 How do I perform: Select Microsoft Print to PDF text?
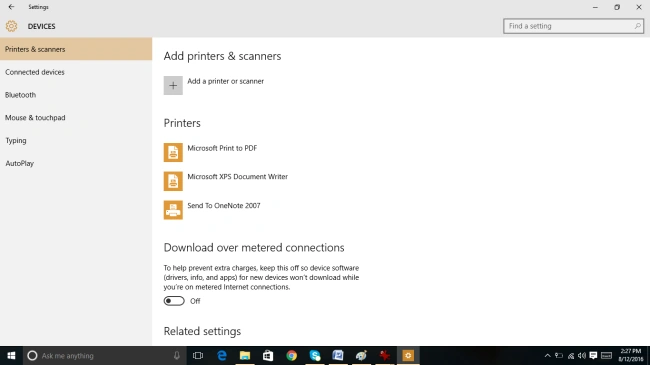click(x=222, y=148)
